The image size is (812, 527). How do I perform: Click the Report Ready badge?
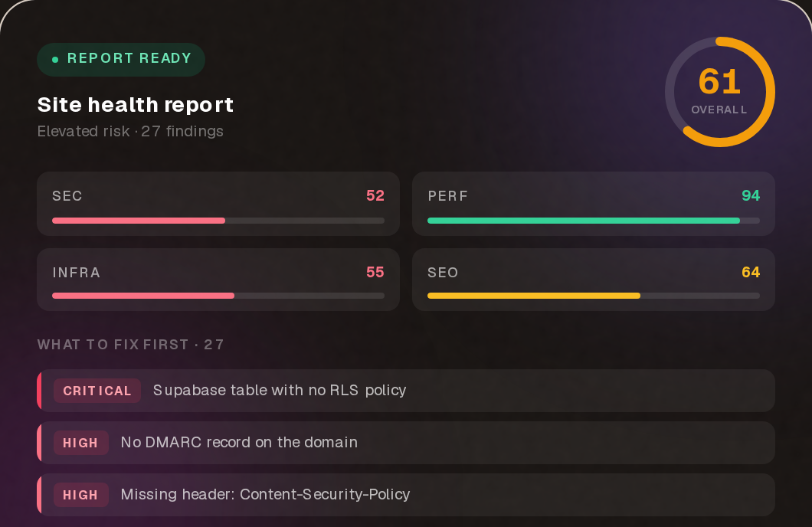(x=121, y=60)
